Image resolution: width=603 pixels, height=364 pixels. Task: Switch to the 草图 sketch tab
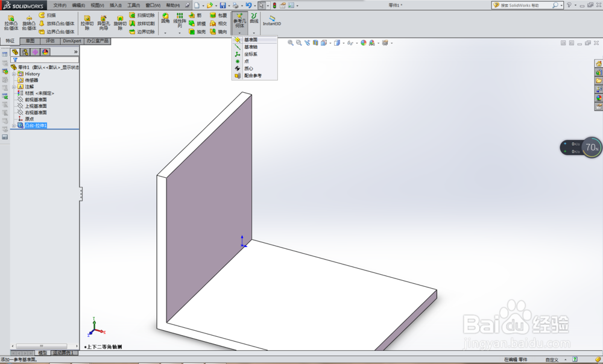click(30, 41)
